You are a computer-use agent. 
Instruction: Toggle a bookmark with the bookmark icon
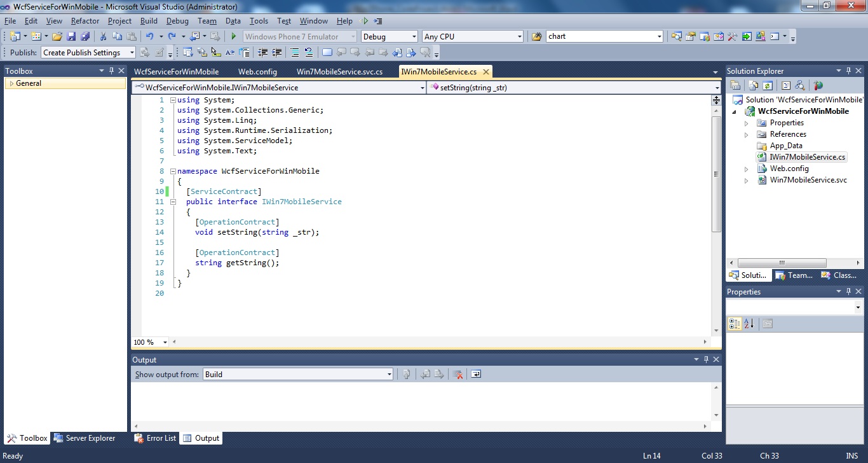327,52
